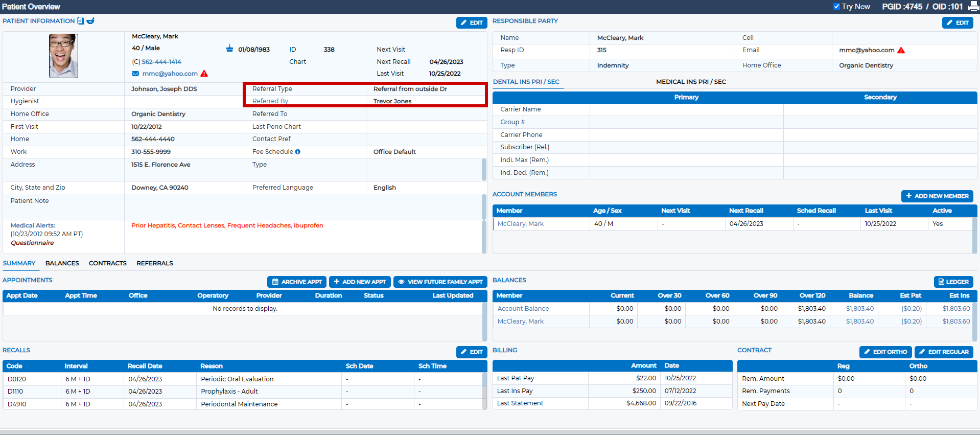
Task: Switch to the Balances tab
Action: coord(62,263)
